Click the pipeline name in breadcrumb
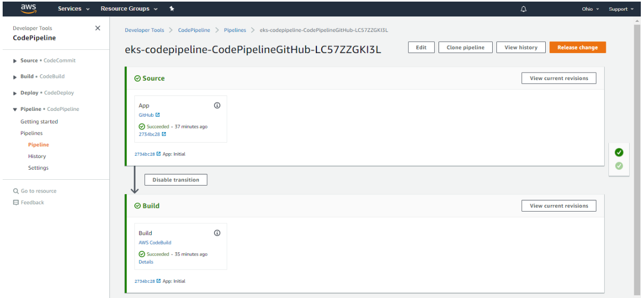Screen dimensions: 644x298 (x=324, y=30)
